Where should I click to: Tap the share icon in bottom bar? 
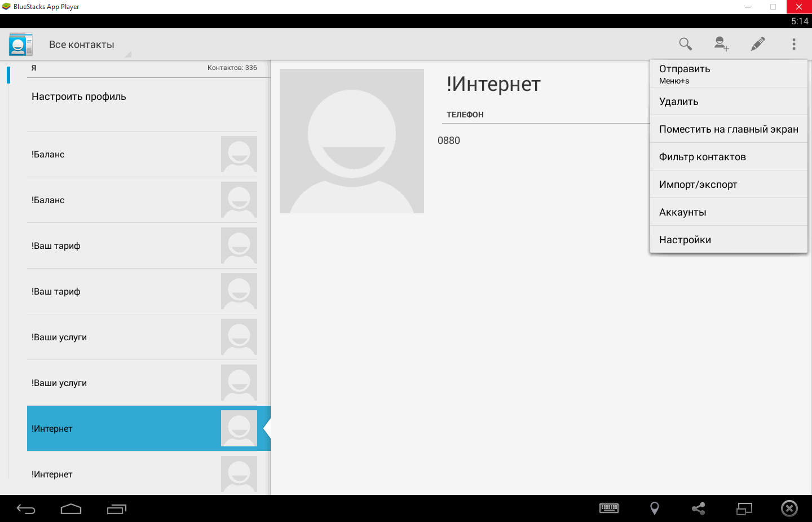[x=699, y=508]
